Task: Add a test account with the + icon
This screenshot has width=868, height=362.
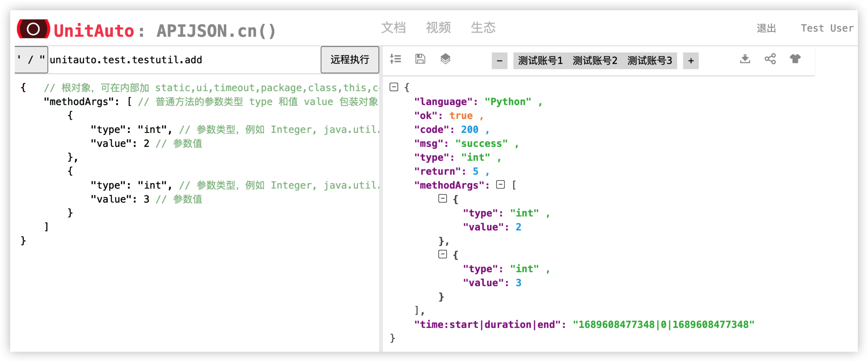Action: pyautogui.click(x=691, y=61)
